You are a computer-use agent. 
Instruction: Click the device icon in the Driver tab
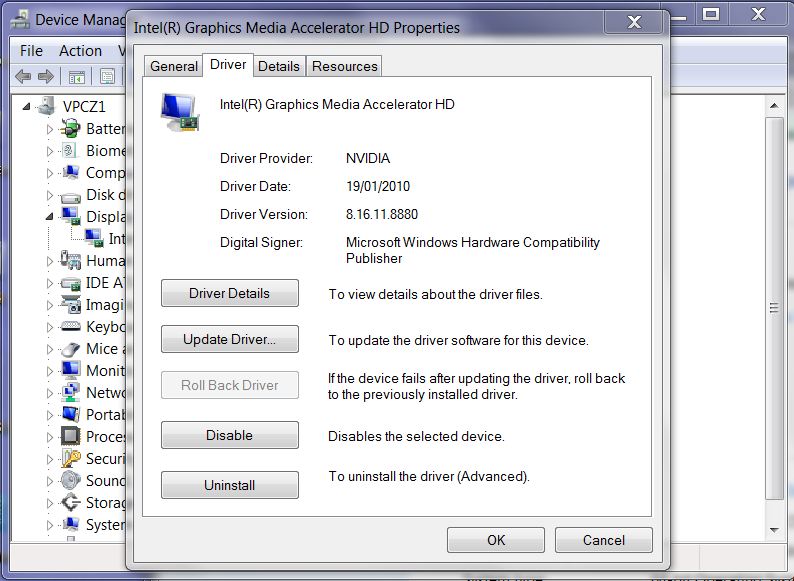[x=180, y=112]
